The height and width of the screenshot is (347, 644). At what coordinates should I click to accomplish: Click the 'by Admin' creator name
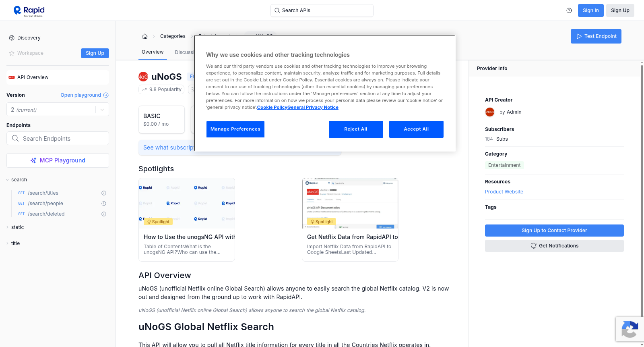tap(510, 112)
